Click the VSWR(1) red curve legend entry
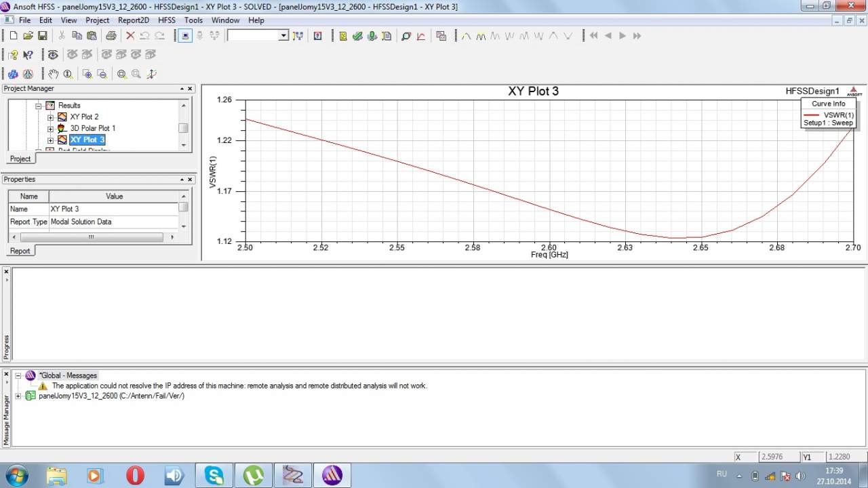This screenshot has height=488, width=868. 828,115
